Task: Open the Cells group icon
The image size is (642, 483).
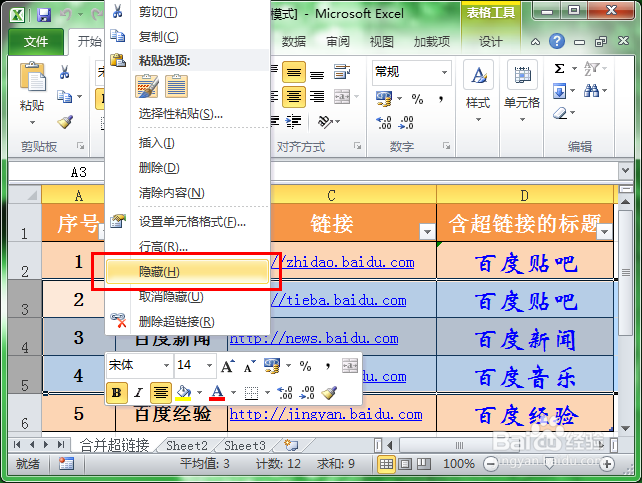Action: 522,75
